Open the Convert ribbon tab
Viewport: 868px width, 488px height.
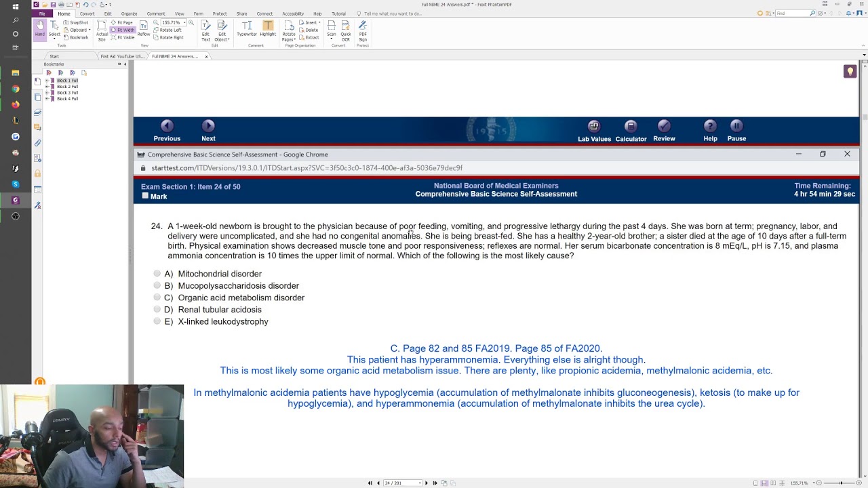(x=87, y=14)
